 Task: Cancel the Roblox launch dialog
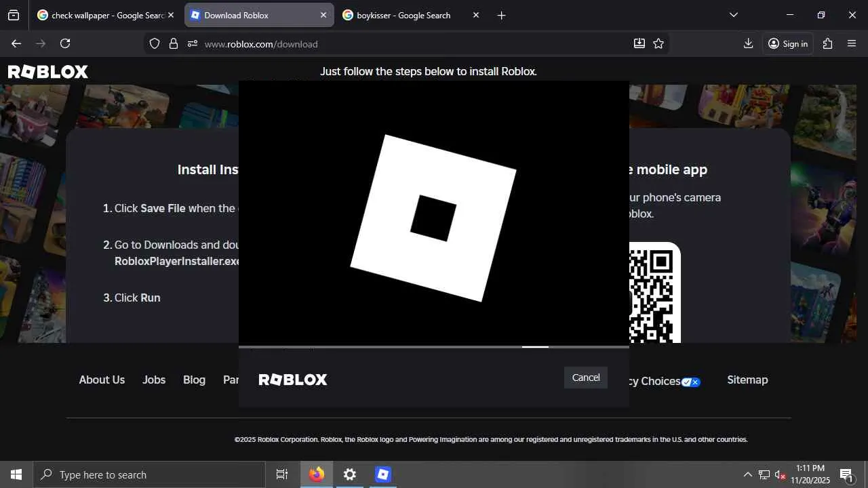[x=586, y=378]
